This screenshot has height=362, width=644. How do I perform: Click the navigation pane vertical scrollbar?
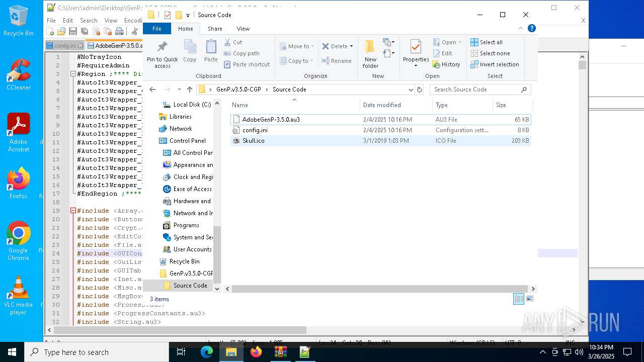(x=217, y=255)
